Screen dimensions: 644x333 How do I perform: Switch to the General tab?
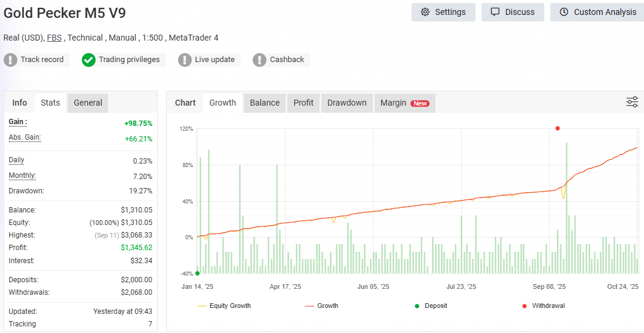(88, 103)
